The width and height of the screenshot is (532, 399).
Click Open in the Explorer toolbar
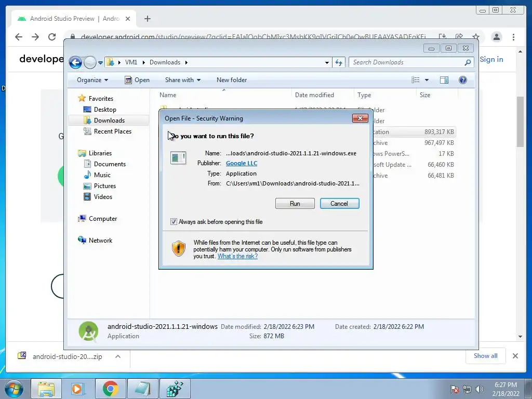click(x=137, y=80)
